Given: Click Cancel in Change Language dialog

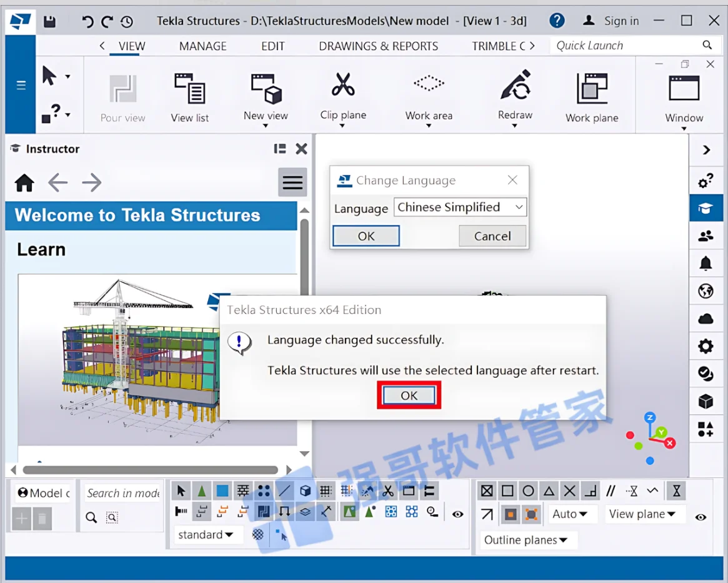Looking at the screenshot, I should 492,236.
